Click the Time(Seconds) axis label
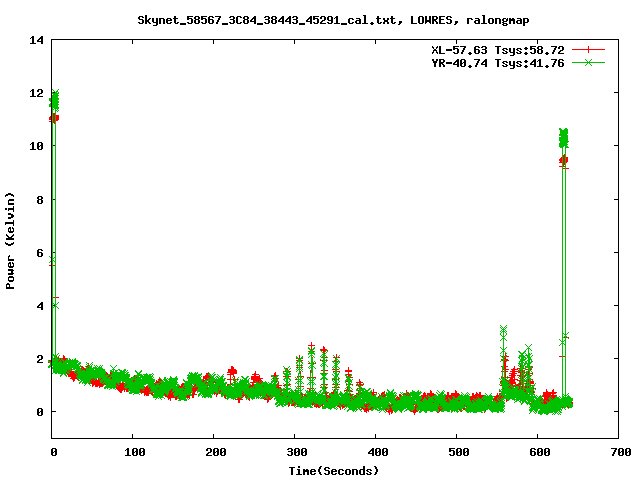Screen dimensions: 640x480 333,471
